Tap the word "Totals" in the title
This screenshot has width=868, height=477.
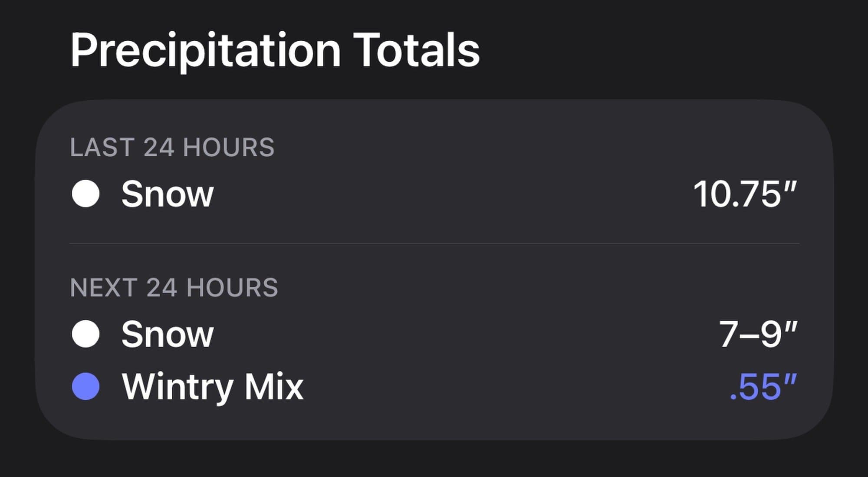(416, 50)
